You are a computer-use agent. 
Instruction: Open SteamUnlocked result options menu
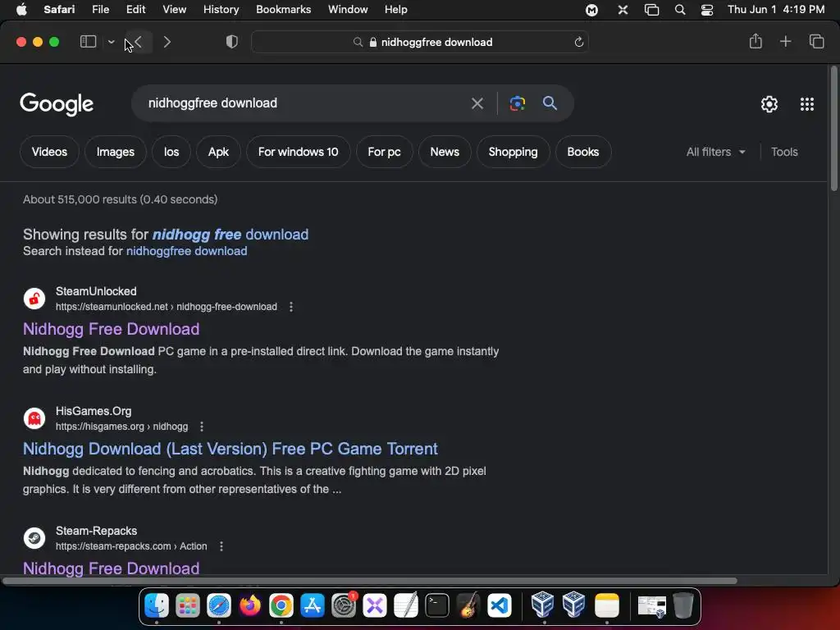click(x=291, y=307)
